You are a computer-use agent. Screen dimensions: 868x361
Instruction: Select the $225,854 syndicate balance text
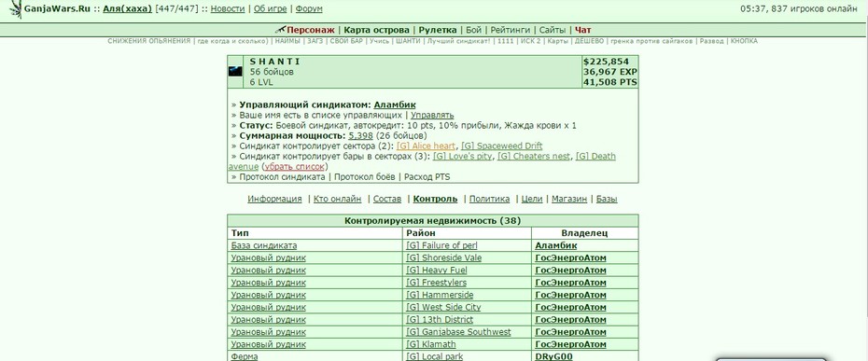pyautogui.click(x=606, y=62)
